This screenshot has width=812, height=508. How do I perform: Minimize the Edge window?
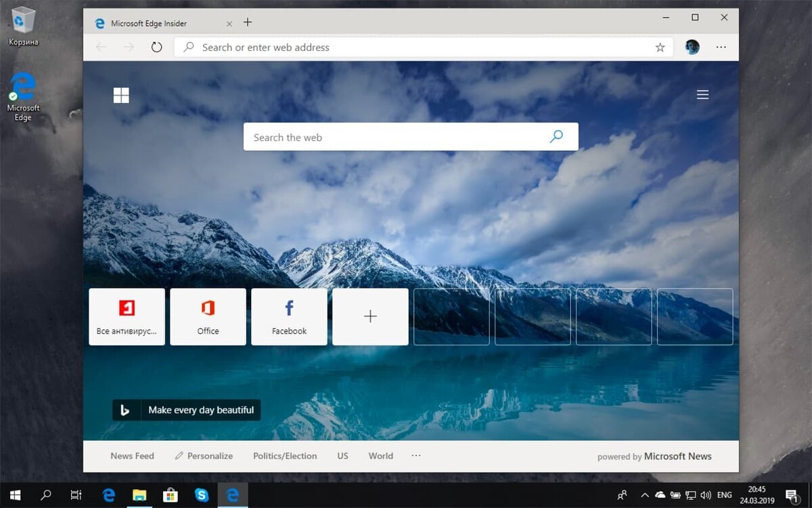[x=666, y=18]
